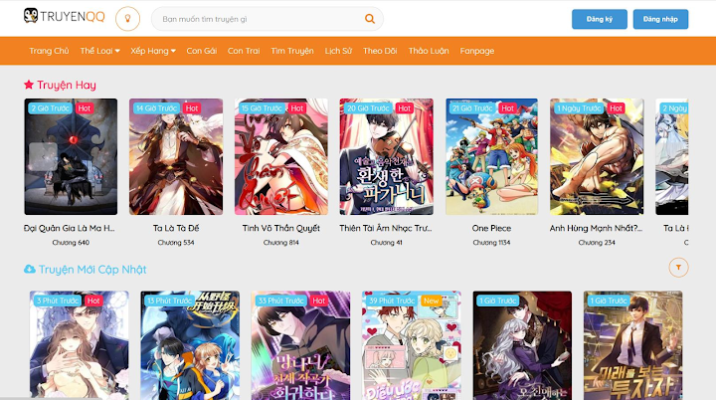Toggle the lightbulb dark mode button
Viewport: 716px width, 400px height.
coord(128,19)
